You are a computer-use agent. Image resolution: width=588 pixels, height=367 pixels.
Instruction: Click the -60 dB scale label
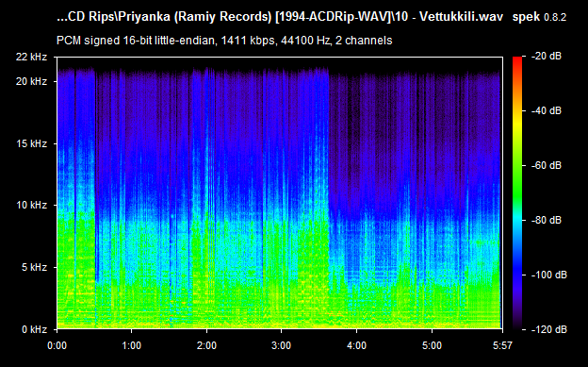pos(547,165)
